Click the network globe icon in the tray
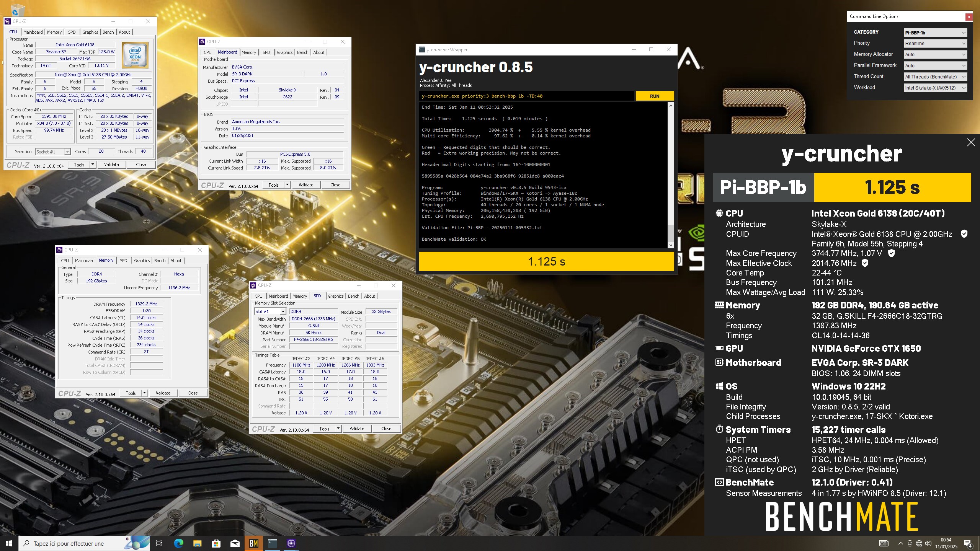The image size is (980, 551). point(919,543)
